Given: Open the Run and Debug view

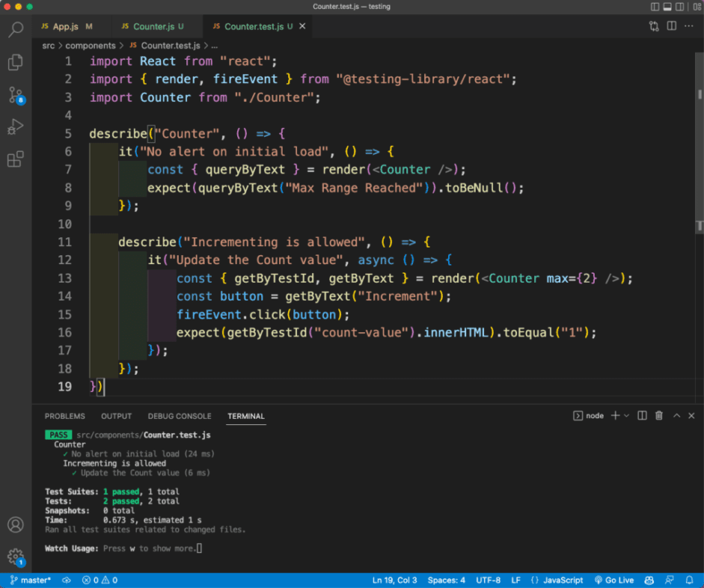Looking at the screenshot, I should 16,126.
